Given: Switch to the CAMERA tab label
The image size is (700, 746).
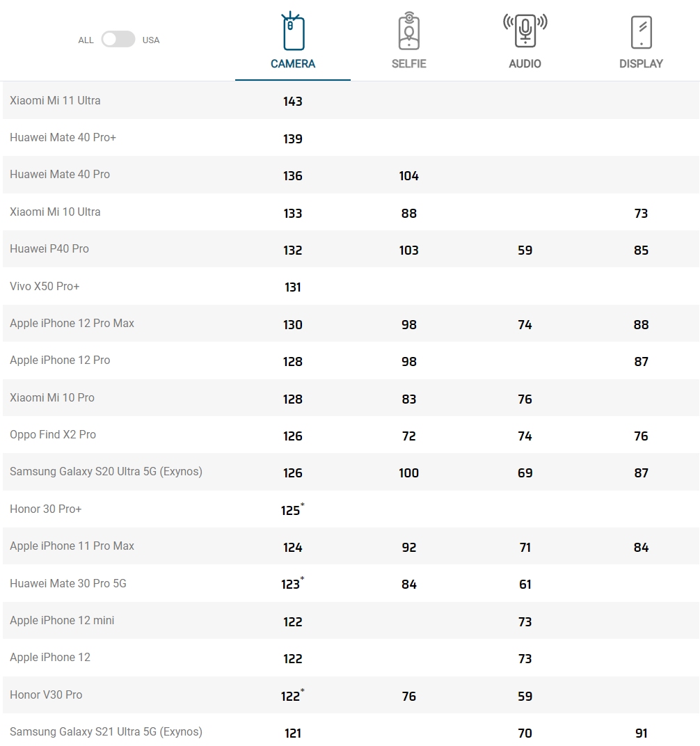Looking at the screenshot, I should [293, 64].
